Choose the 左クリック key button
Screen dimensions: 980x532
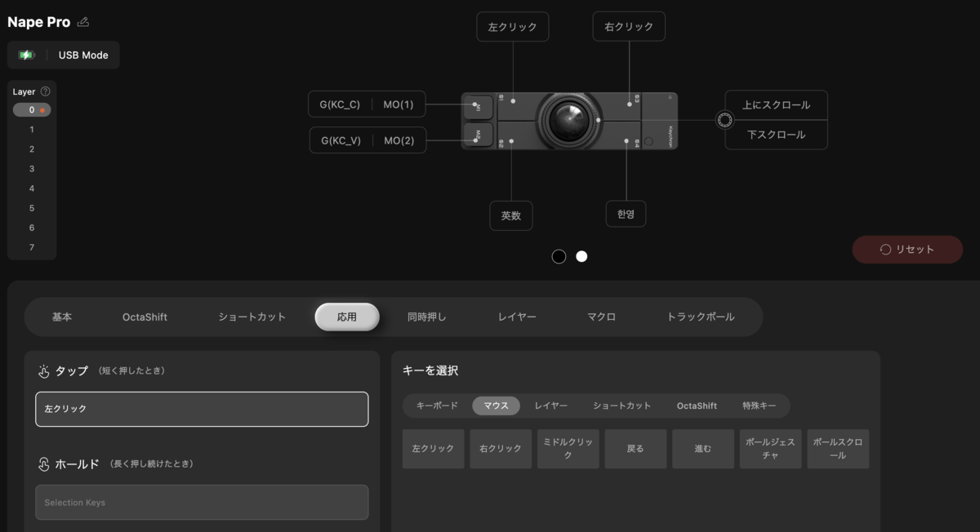[434, 449]
